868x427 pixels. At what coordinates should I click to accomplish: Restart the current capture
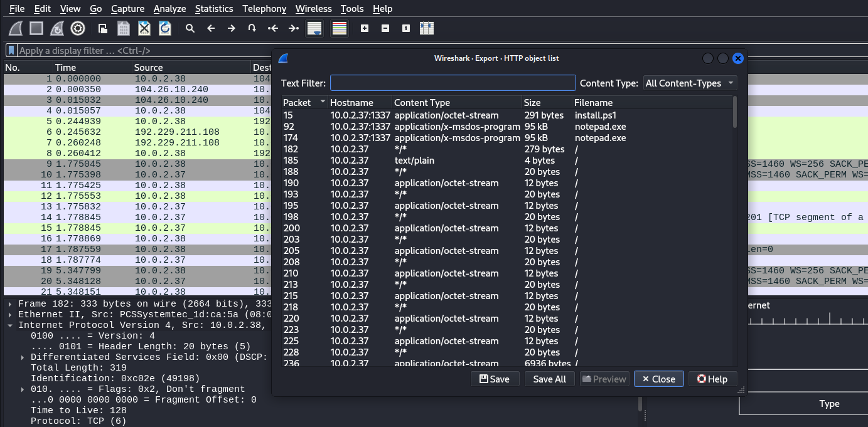[x=57, y=28]
